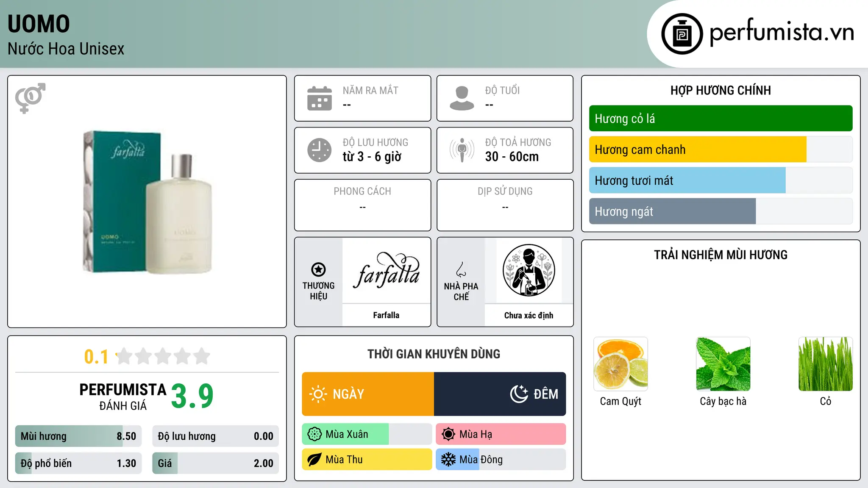Image resolution: width=868 pixels, height=488 pixels.
Task: Click the 'từ 3 - 6 giờ' longevity value
Action: (372, 157)
